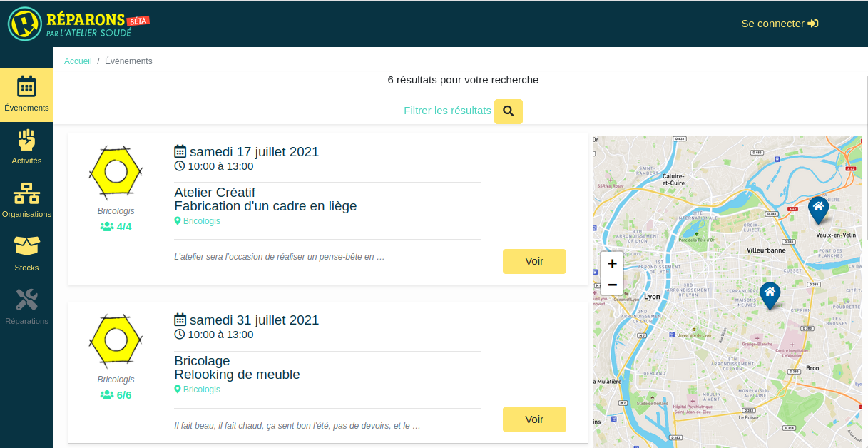Image resolution: width=868 pixels, height=448 pixels.
Task: Open the Stocks panel from the sidebar
Action: pyautogui.click(x=26, y=248)
